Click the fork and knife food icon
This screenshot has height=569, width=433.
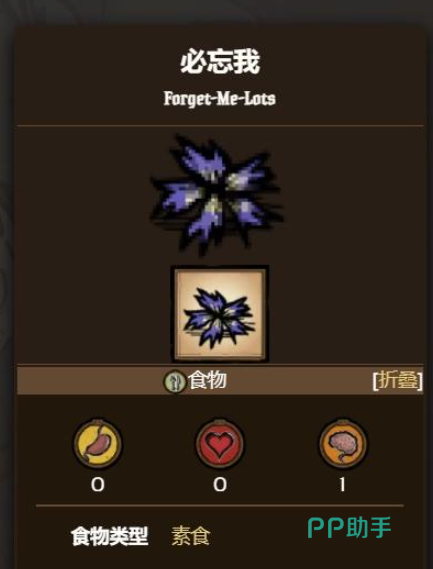[x=175, y=381]
